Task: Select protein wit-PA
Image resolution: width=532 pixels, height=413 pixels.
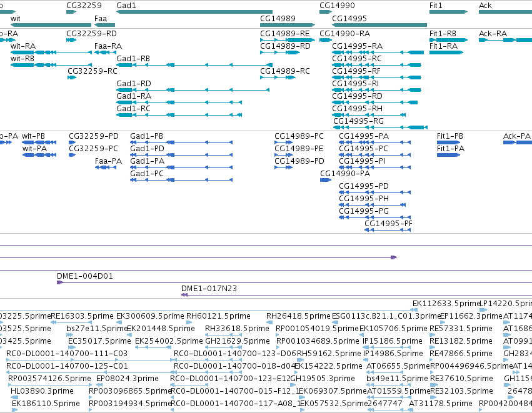Action: 39,155
